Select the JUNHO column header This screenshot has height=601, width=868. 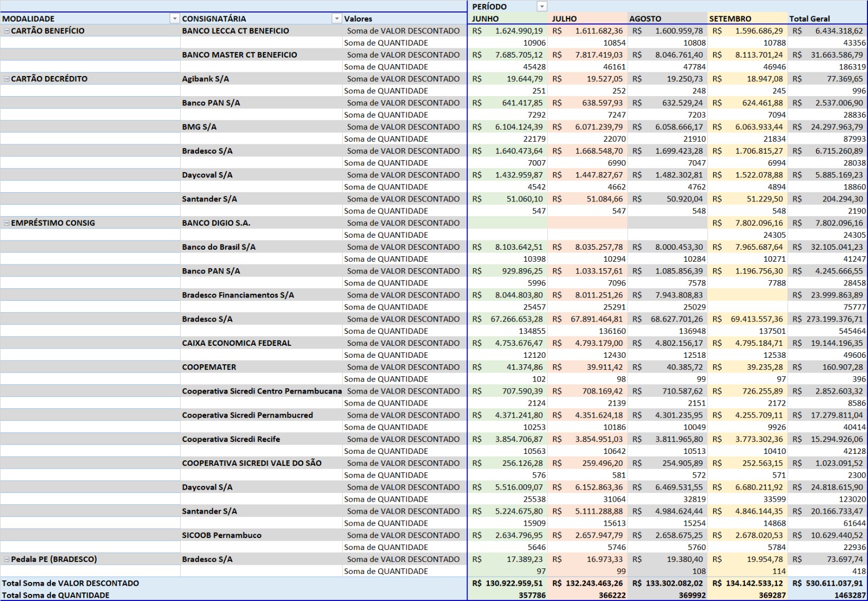coord(486,18)
